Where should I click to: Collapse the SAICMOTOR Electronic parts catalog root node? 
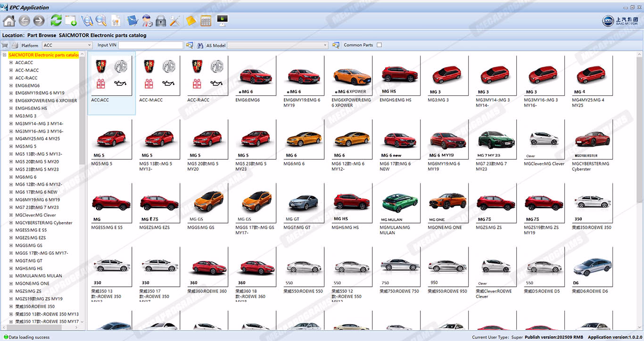point(5,55)
